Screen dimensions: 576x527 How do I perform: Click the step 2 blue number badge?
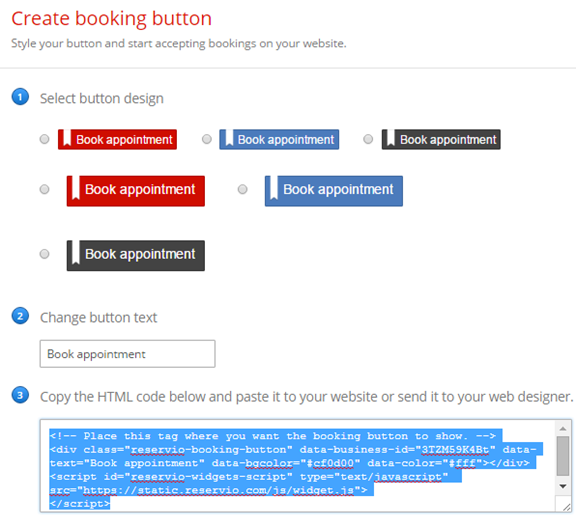click(20, 316)
